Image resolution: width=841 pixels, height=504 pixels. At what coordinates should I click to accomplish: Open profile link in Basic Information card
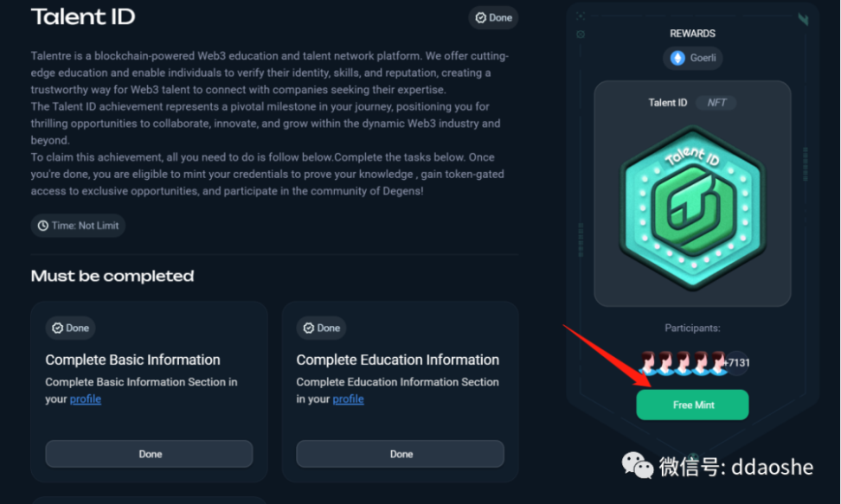86,399
